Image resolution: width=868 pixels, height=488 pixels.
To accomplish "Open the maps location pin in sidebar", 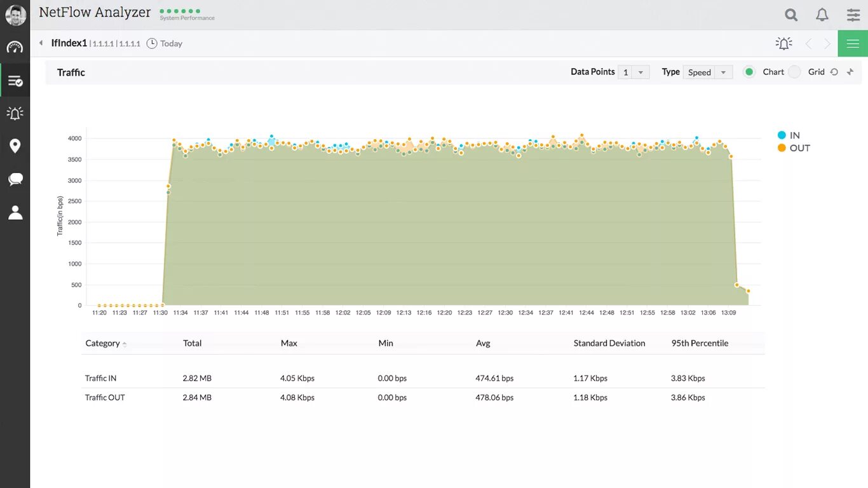I will click(x=15, y=146).
